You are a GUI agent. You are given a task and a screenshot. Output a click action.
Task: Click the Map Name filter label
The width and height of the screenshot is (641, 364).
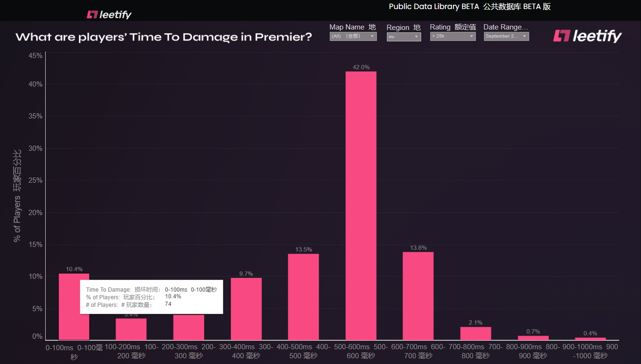click(x=353, y=27)
